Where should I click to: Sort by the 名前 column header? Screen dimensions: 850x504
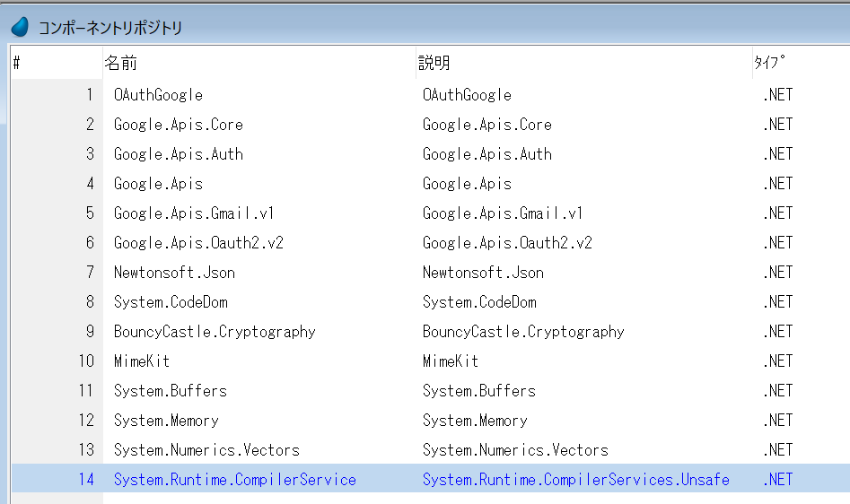pos(121,64)
